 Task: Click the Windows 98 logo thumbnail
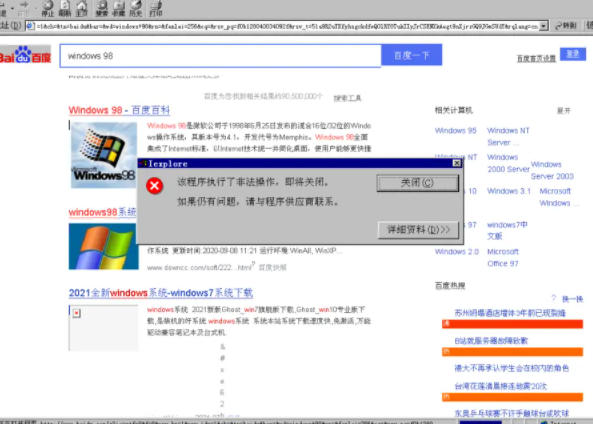pyautogui.click(x=103, y=155)
